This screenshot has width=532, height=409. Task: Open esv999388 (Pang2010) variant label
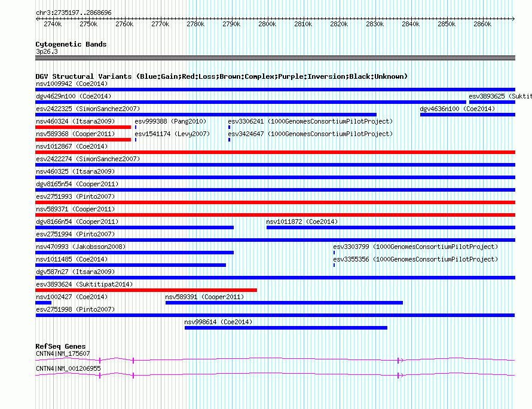pyautogui.click(x=170, y=121)
